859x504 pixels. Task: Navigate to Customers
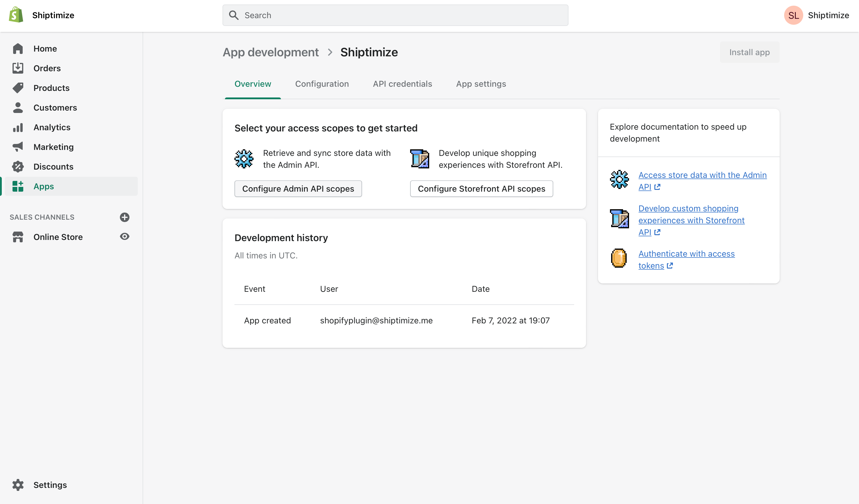pos(71,108)
